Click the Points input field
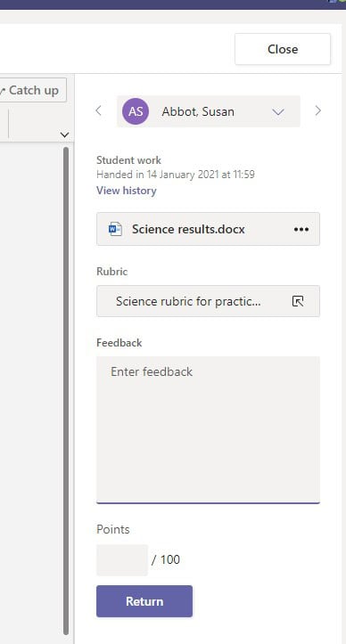 pos(122,559)
